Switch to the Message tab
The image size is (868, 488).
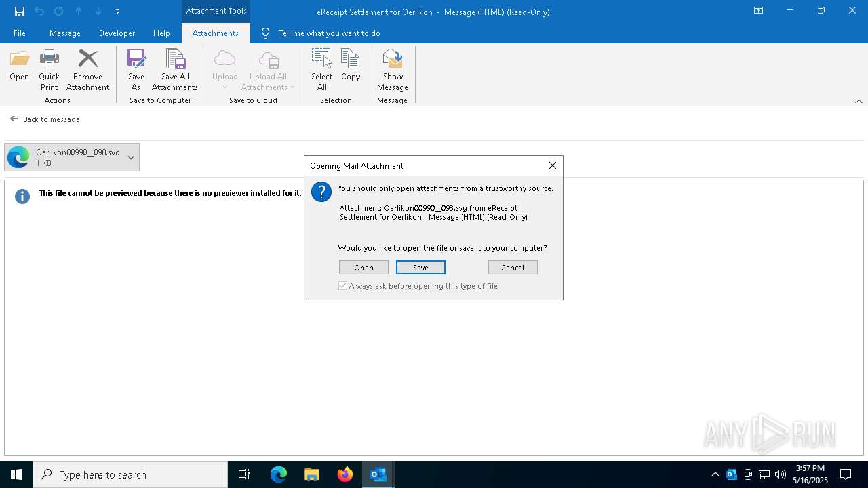pyautogui.click(x=65, y=33)
